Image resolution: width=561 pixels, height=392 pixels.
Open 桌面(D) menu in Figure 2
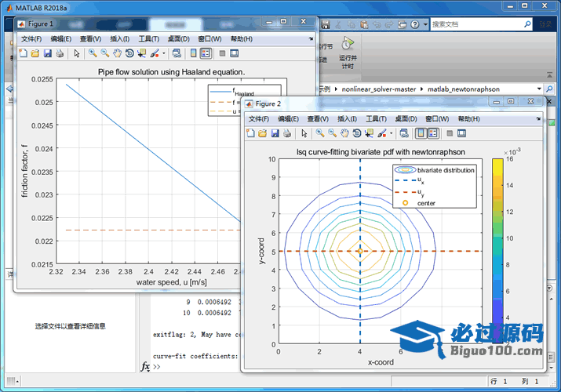pos(406,119)
